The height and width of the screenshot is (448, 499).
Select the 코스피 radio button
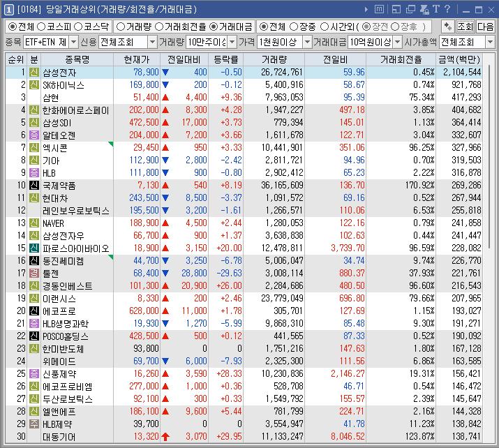tap(41, 27)
